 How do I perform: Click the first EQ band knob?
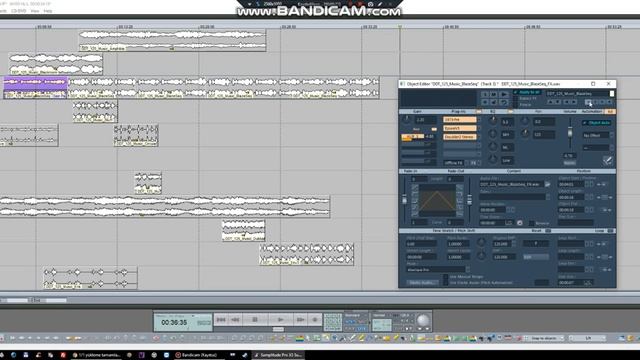point(493,121)
